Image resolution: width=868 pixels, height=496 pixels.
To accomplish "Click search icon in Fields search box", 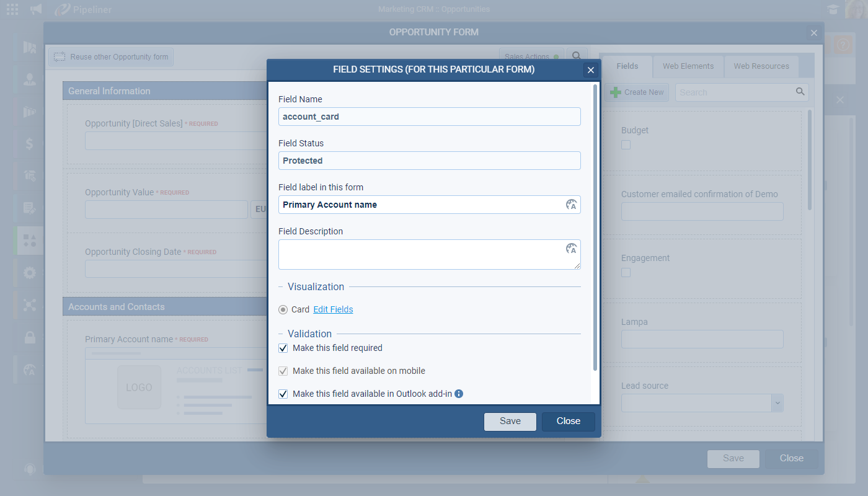I will (x=800, y=92).
